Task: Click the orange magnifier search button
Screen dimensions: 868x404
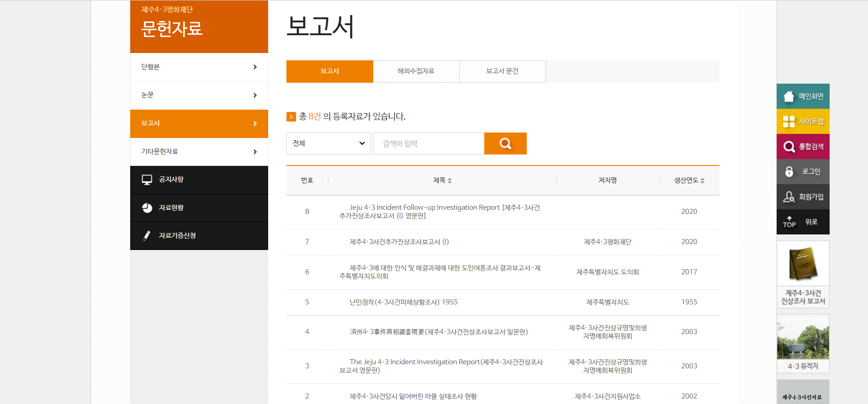Action: (x=505, y=144)
